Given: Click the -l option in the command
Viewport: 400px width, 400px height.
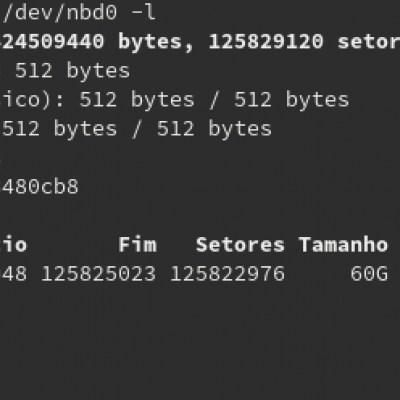Looking at the screenshot, I should (143, 13).
